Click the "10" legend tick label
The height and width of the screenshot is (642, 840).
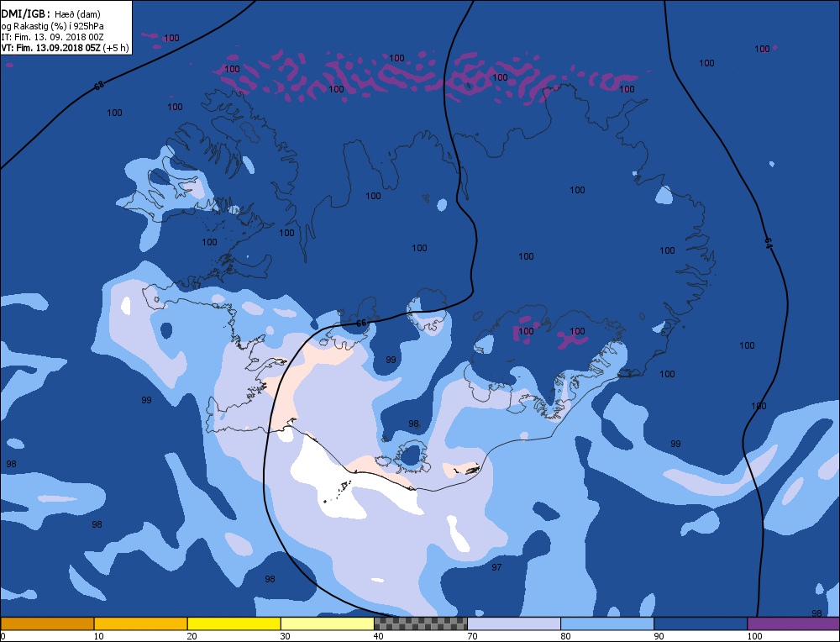[x=98, y=636]
